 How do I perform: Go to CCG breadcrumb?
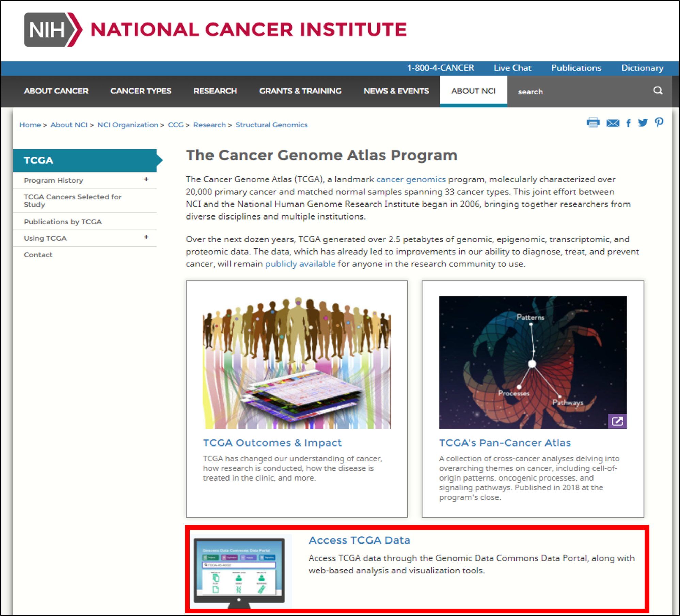176,125
